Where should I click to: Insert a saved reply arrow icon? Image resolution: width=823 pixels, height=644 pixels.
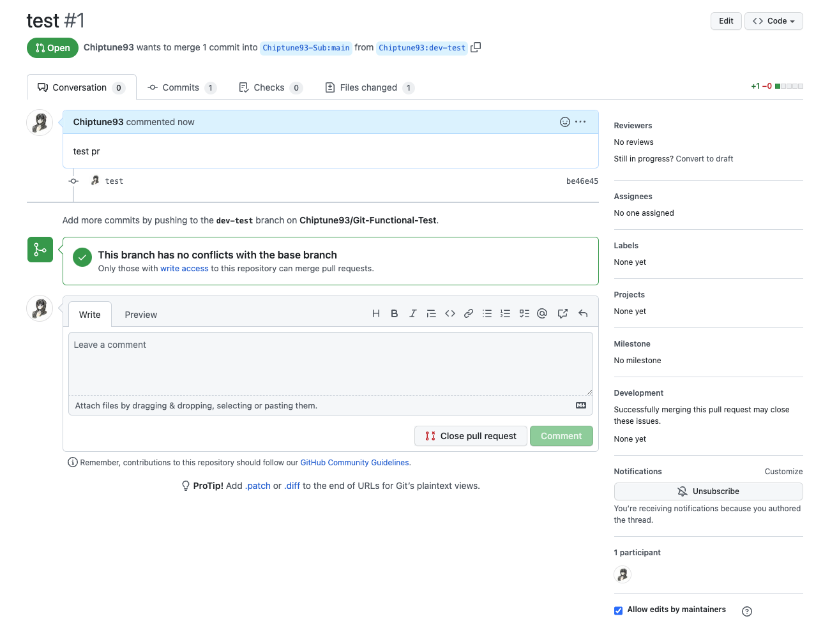point(583,313)
